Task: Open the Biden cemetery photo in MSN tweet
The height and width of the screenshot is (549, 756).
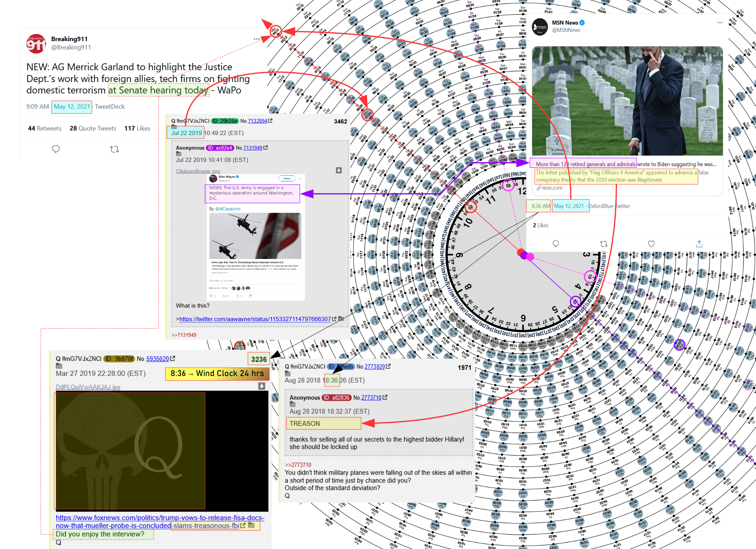Action: pos(627,101)
